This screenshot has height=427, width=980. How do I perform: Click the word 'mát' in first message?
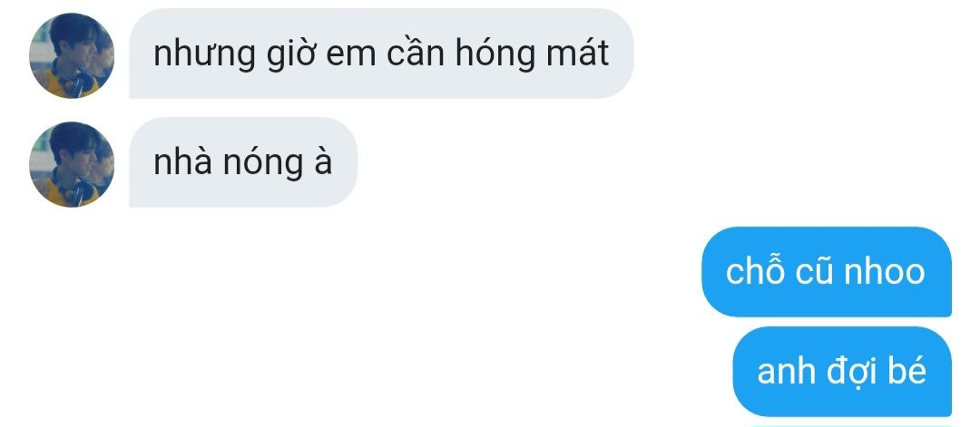pyautogui.click(x=577, y=53)
